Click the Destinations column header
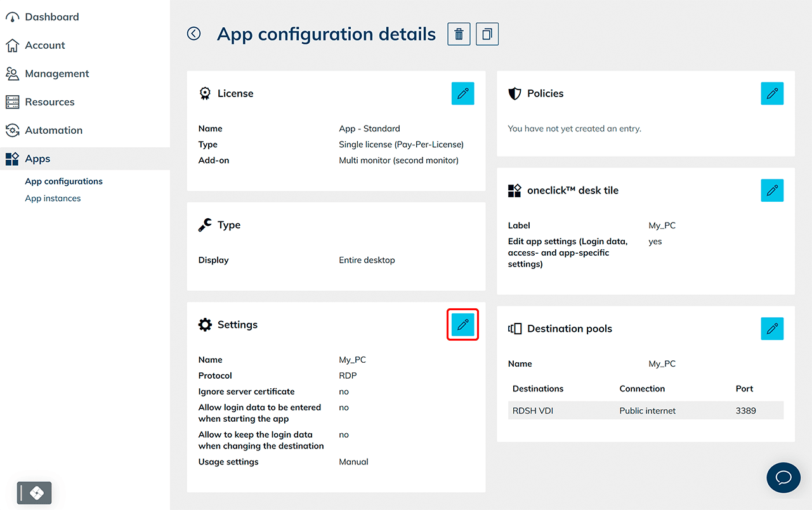 click(538, 389)
